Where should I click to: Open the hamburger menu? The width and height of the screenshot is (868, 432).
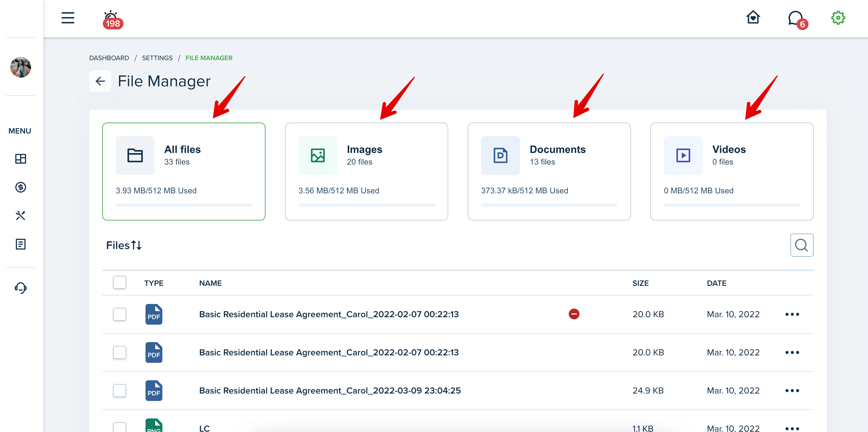coord(68,18)
